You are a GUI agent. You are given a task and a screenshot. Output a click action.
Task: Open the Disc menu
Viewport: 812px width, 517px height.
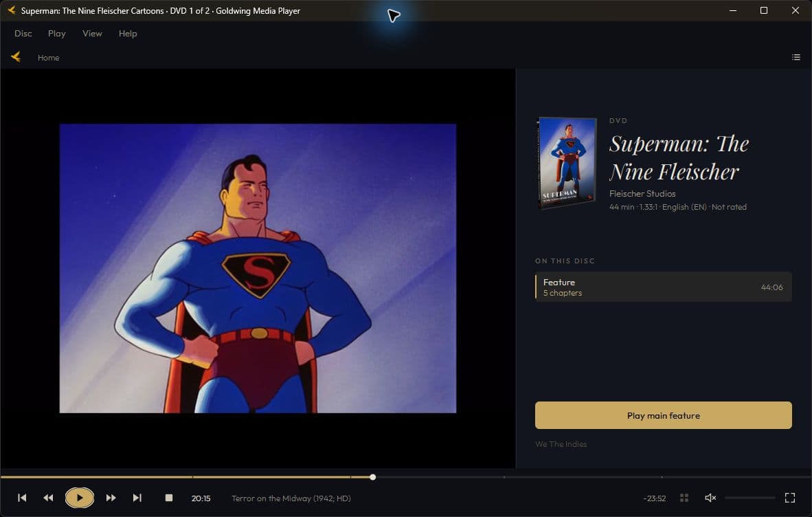tap(23, 33)
